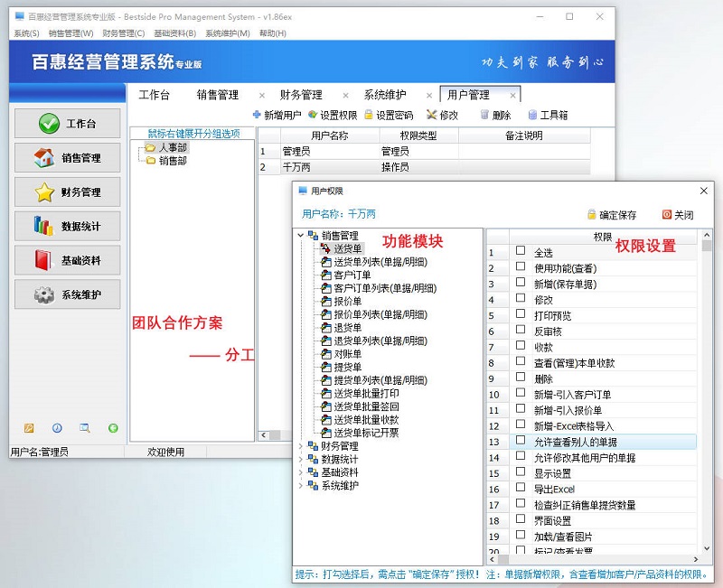Open 工作台 from the left sidebar
The width and height of the screenshot is (723, 588).
click(67, 124)
